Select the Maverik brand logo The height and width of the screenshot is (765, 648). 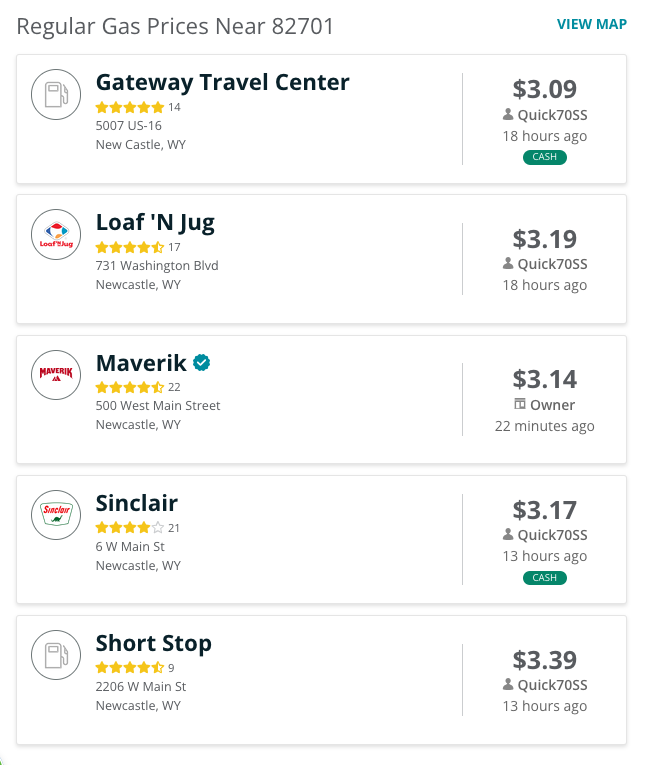56,375
